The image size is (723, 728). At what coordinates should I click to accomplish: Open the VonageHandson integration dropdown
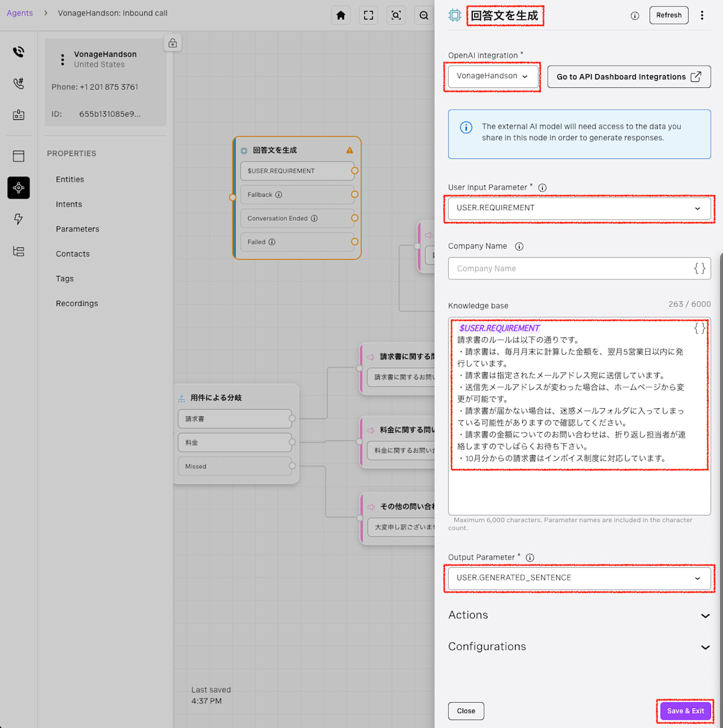click(492, 76)
